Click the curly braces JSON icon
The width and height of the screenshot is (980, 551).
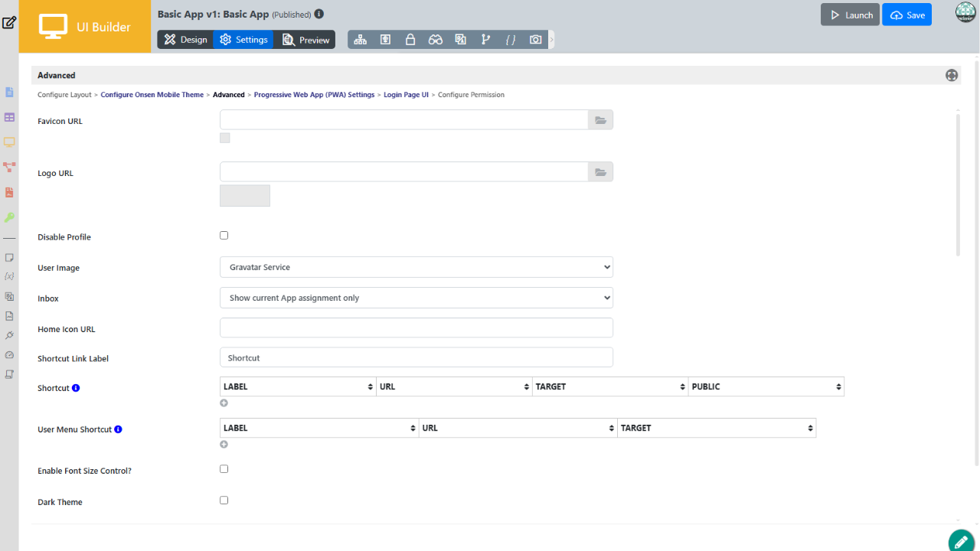(x=511, y=40)
